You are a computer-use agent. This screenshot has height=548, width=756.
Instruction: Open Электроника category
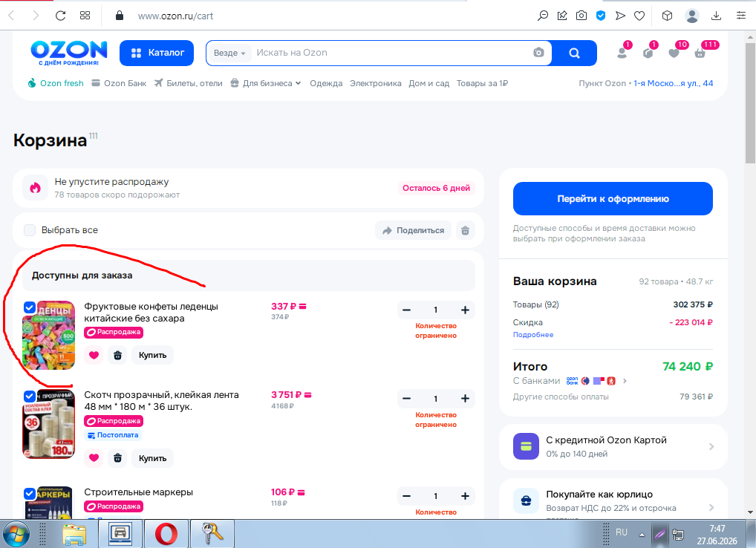(376, 83)
